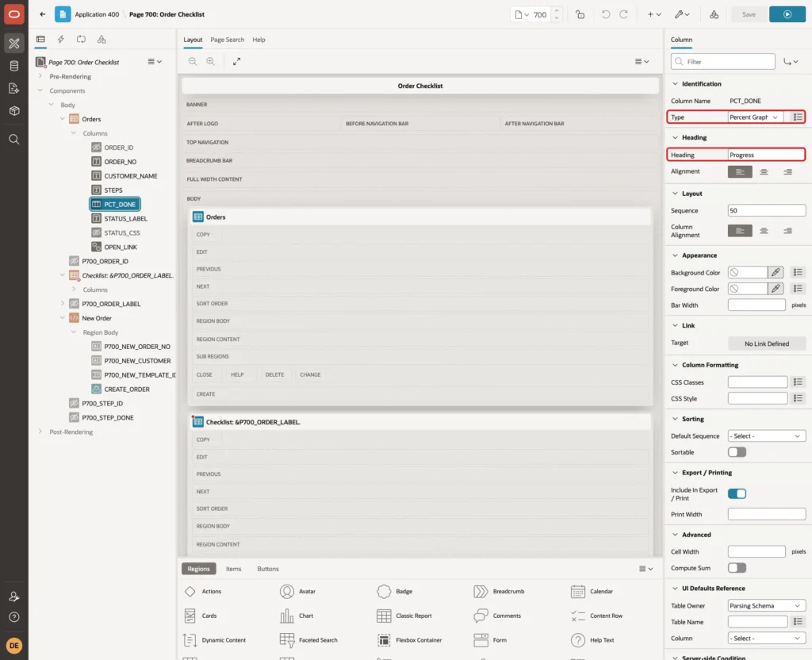
Task: Collapse the Orders region tree node
Action: pyautogui.click(x=63, y=119)
